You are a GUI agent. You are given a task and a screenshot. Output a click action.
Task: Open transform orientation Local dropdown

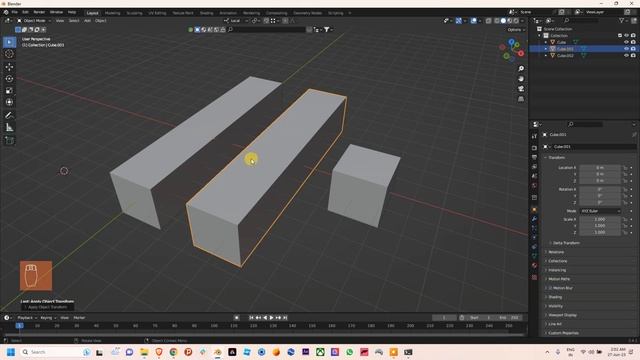(236, 21)
